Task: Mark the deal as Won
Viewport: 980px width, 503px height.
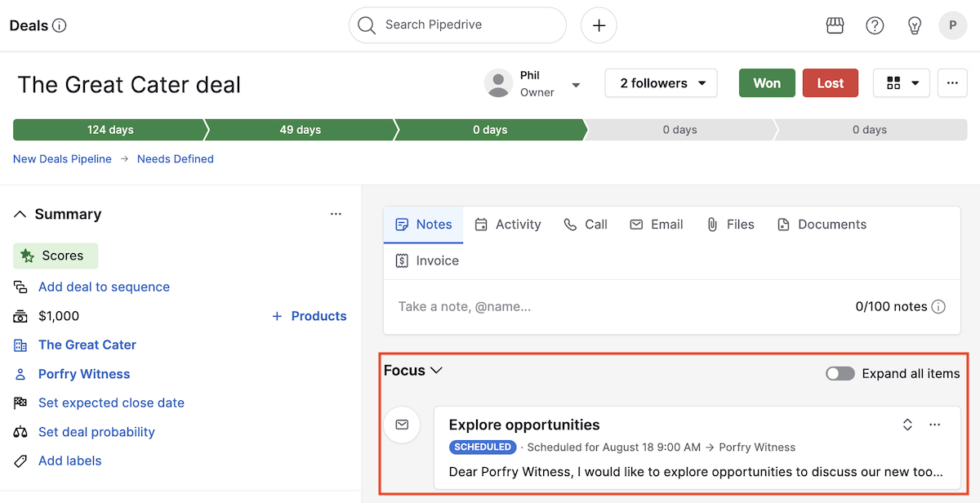Action: [767, 83]
